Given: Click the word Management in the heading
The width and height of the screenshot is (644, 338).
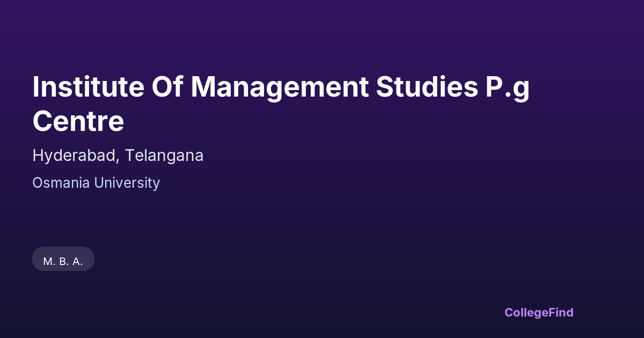Looking at the screenshot, I should click(x=280, y=87).
